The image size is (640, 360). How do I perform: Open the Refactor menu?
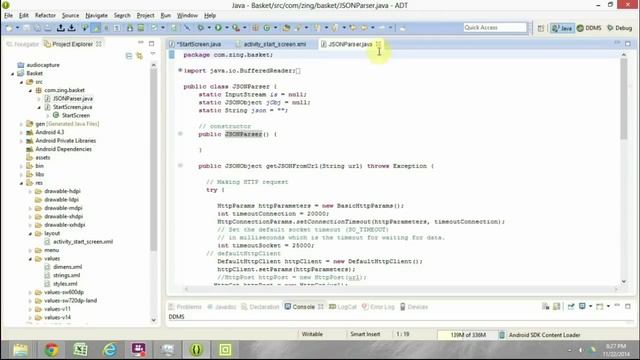coord(45,16)
